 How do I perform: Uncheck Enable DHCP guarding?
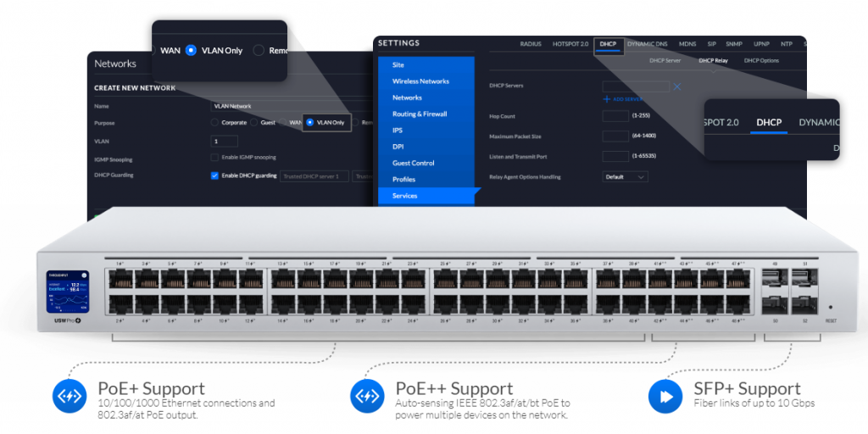(x=214, y=176)
